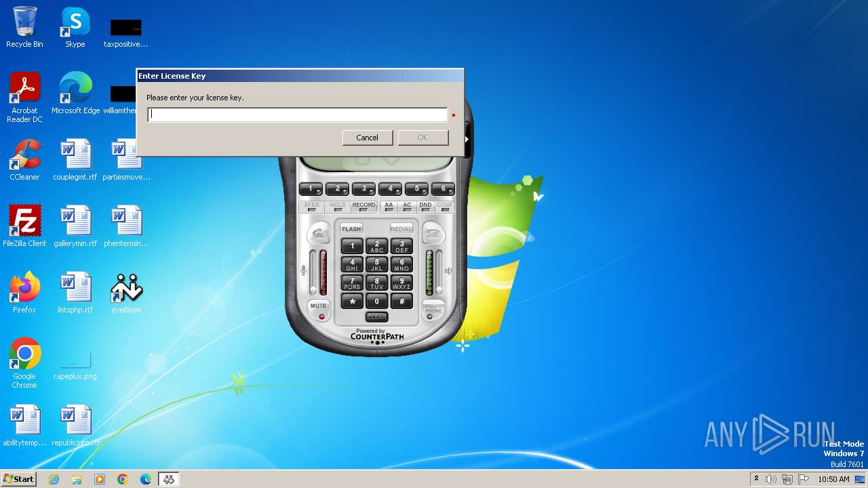Open the Skype desktop shortcut
The height and width of the screenshot is (488, 868).
coord(75,27)
